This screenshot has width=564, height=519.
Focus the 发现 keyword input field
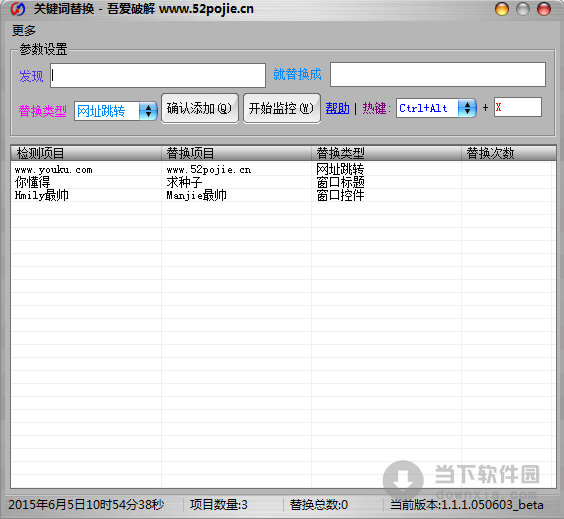pos(158,75)
